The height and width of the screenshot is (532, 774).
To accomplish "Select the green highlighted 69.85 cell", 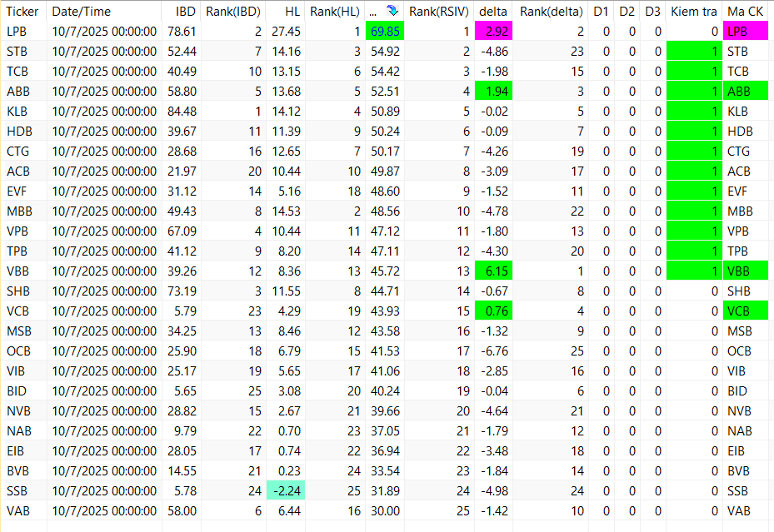I will click(x=385, y=32).
